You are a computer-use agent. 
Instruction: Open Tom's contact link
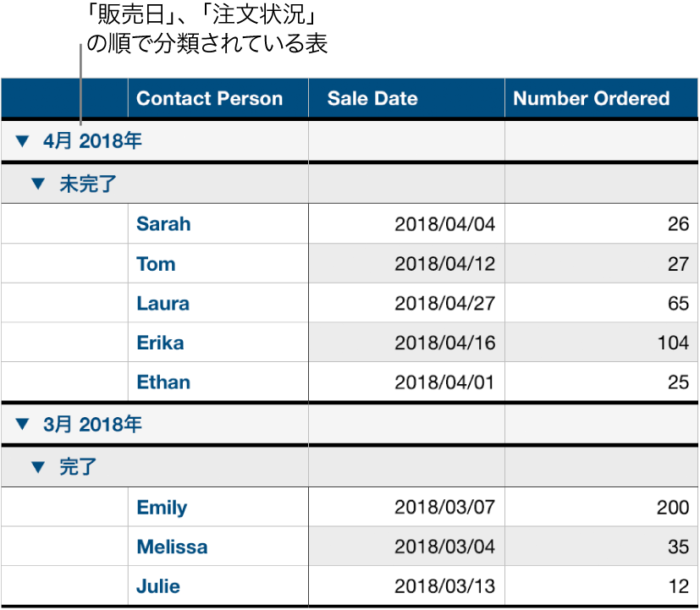coord(156,263)
